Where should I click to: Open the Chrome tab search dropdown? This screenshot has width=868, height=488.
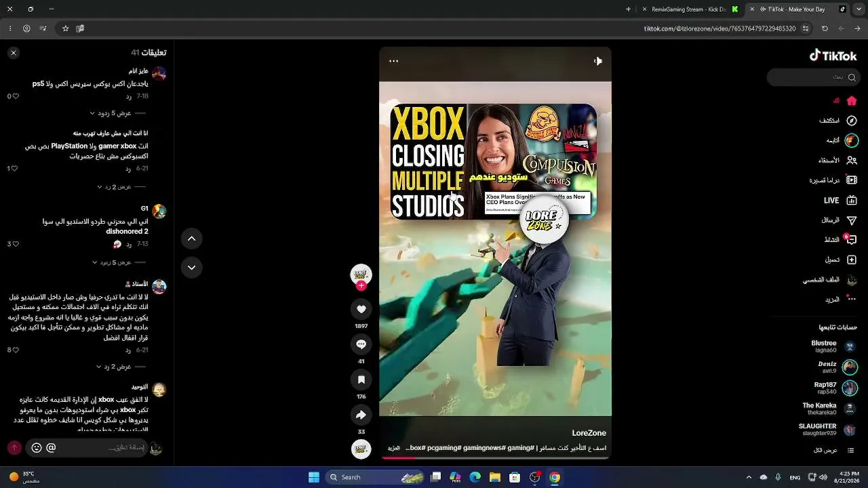(858, 9)
